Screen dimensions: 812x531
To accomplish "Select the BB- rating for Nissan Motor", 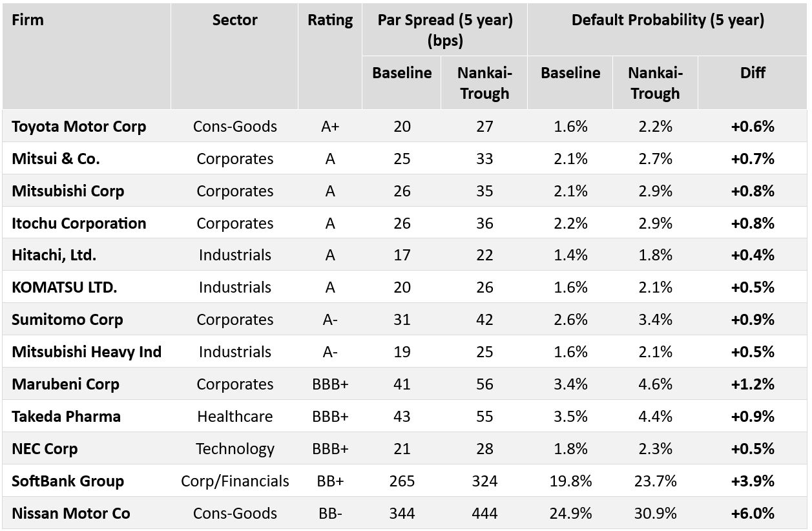I will coord(330,514).
